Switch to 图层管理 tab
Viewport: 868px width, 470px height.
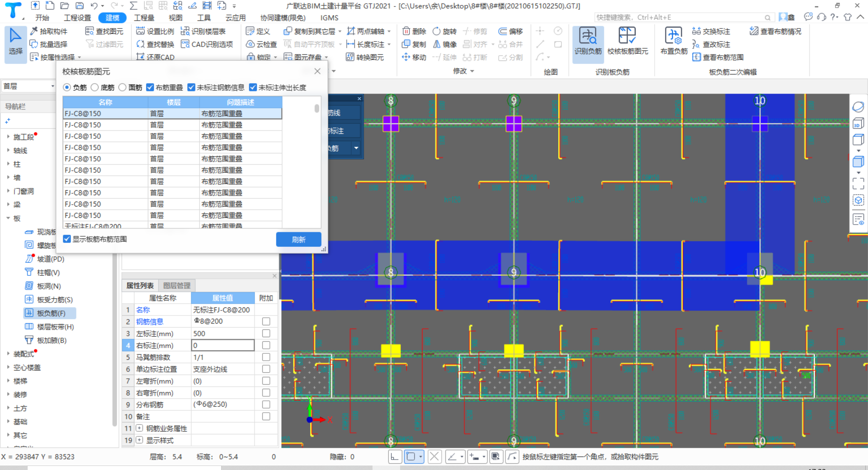pos(177,286)
